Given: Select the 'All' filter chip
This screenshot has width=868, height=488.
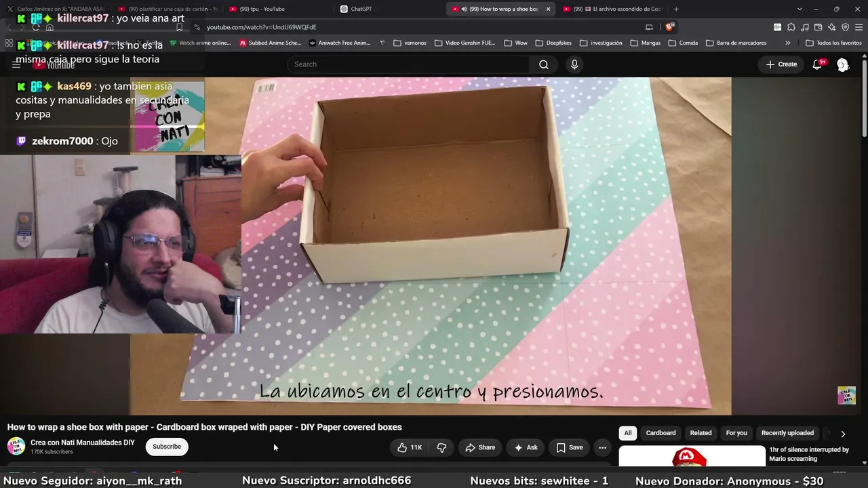Looking at the screenshot, I should tap(628, 433).
